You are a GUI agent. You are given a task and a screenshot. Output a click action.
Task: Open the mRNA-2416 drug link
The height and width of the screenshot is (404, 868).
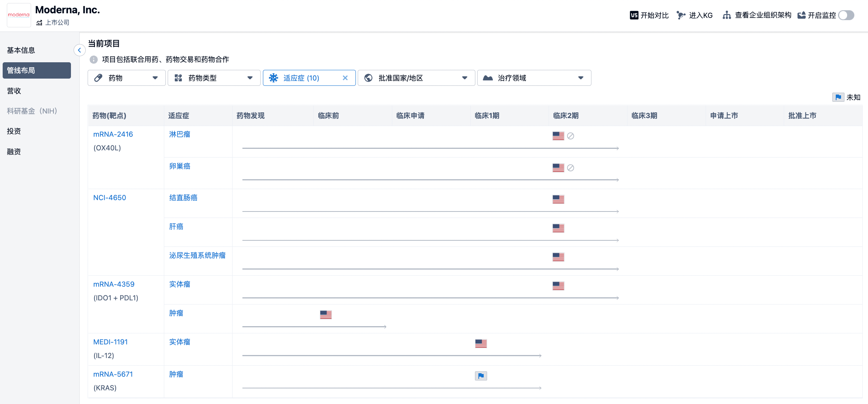113,134
